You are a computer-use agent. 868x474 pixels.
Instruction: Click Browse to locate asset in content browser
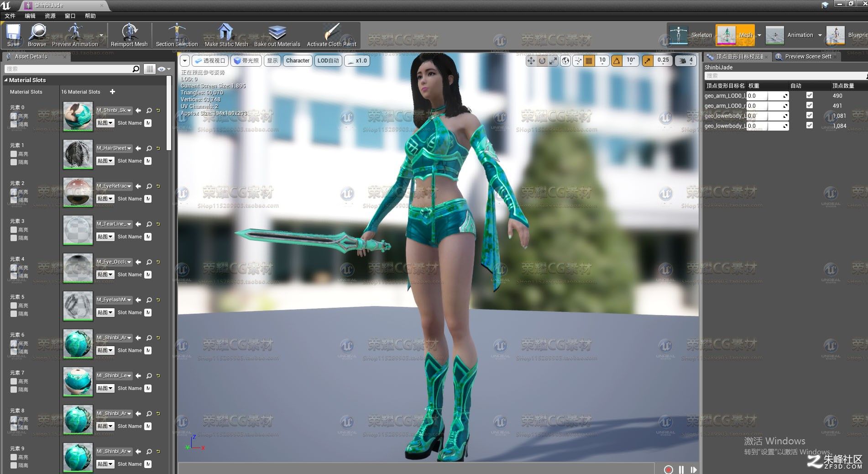coord(37,36)
